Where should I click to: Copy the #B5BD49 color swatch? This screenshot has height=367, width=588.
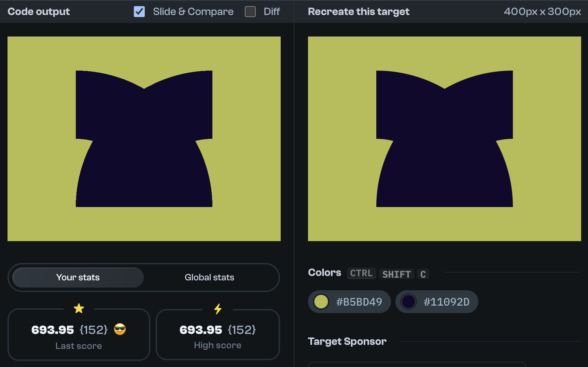(349, 302)
